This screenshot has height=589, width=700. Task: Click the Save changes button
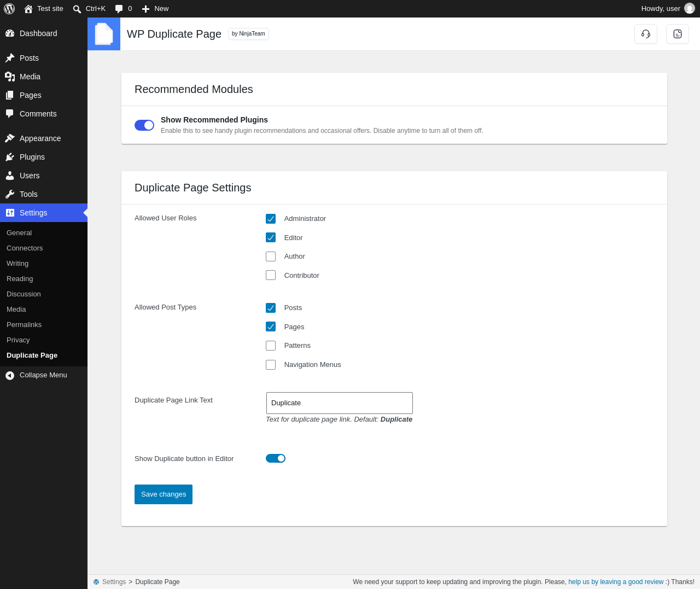[x=164, y=494]
